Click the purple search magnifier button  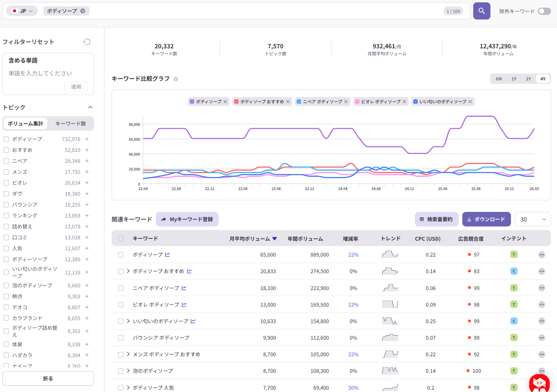[x=481, y=11]
